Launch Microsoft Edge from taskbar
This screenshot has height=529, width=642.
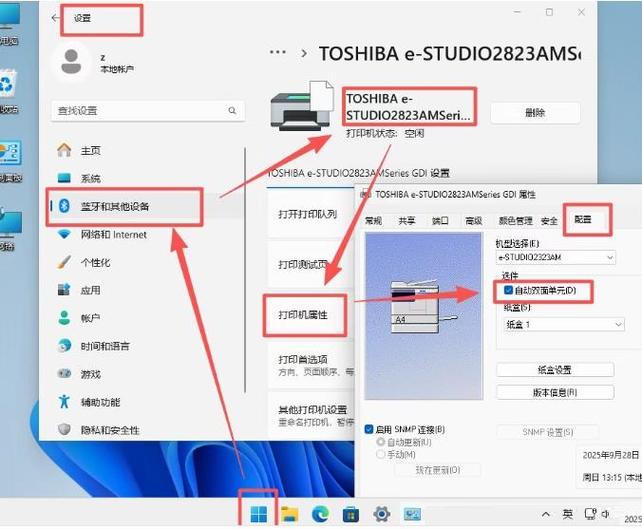pyautogui.click(x=320, y=514)
